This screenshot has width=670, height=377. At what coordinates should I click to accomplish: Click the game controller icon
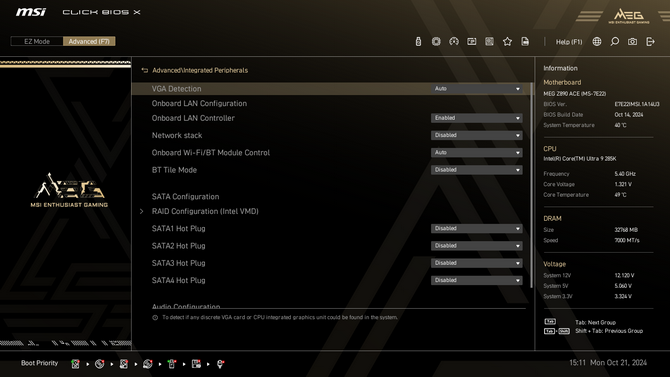(x=454, y=41)
